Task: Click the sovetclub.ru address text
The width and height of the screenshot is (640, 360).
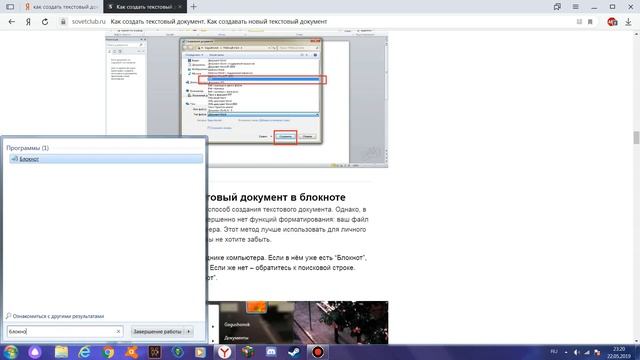Action: tap(89, 22)
